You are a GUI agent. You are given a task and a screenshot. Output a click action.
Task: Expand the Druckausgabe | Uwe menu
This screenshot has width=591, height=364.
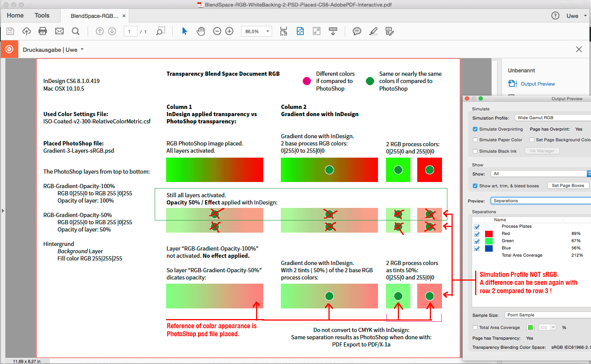click(53, 49)
